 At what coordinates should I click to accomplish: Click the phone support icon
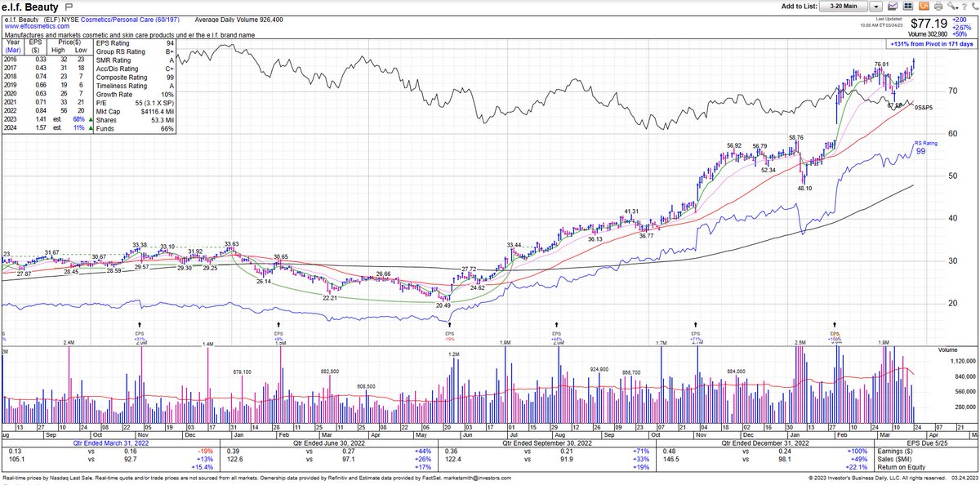coord(975,7)
